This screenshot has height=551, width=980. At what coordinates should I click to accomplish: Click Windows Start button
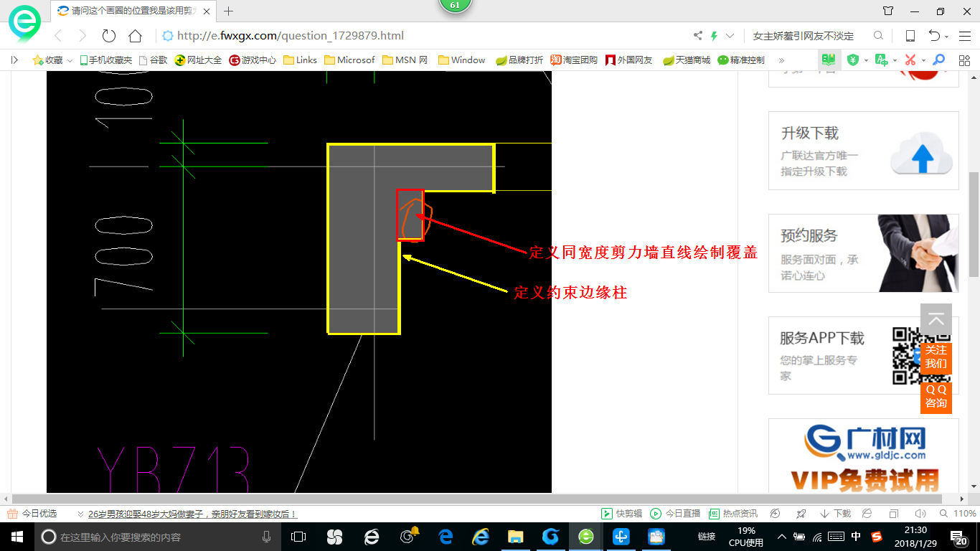(x=17, y=537)
